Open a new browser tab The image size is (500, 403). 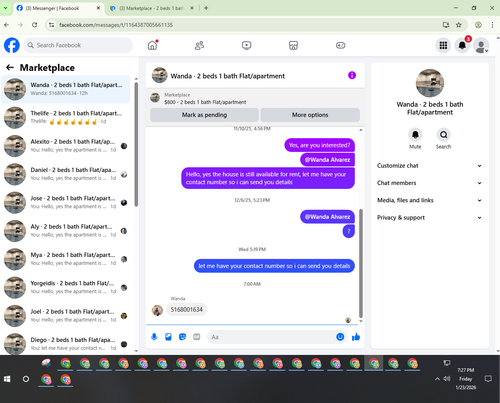click(x=206, y=8)
